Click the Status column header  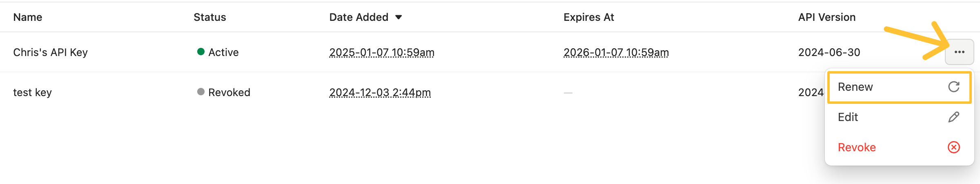point(209,17)
